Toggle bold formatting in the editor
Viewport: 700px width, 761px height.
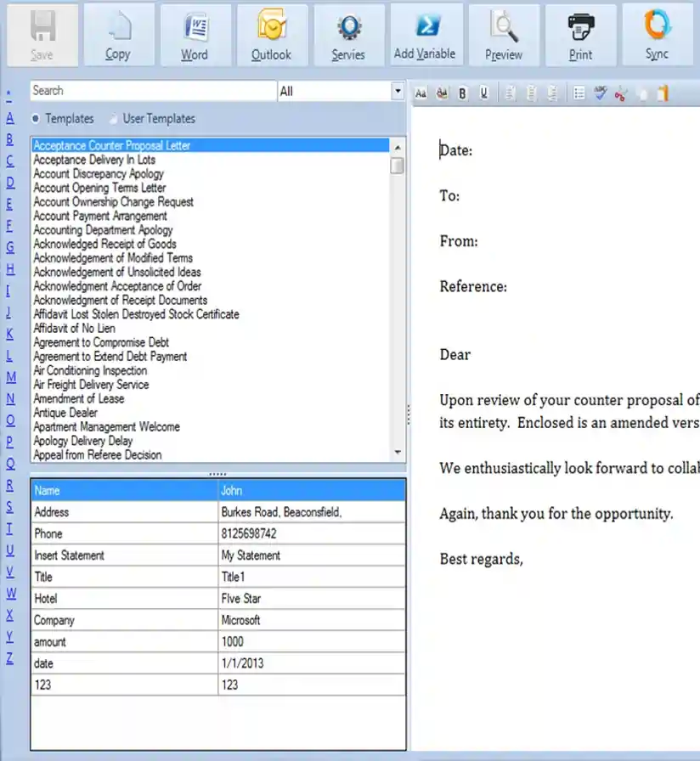coord(462,93)
